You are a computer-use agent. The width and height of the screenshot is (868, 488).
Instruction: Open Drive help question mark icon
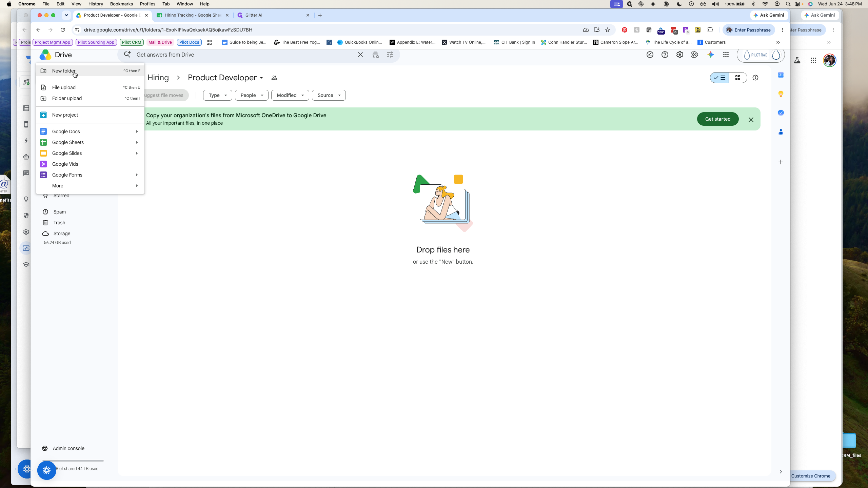tap(665, 55)
